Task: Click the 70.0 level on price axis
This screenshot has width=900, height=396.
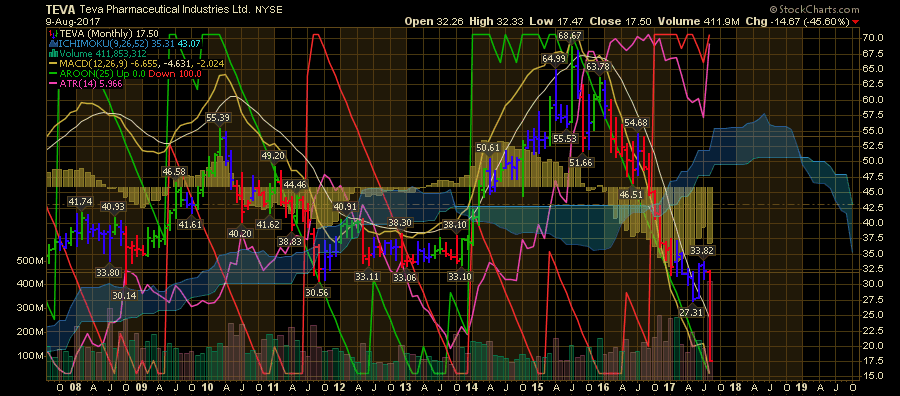Action: (872, 38)
